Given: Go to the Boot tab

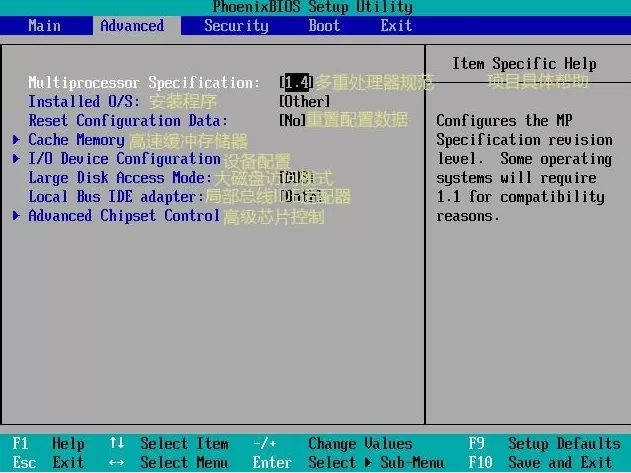Looking at the screenshot, I should pos(324,26).
